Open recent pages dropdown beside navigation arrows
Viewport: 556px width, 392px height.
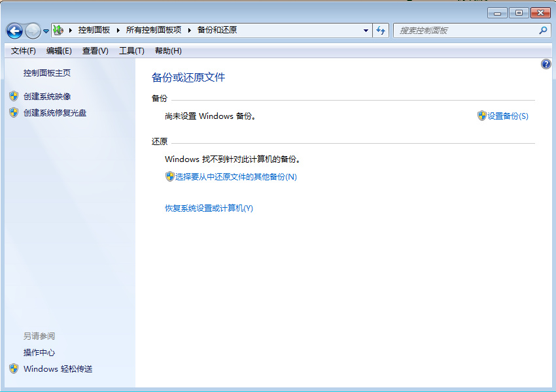point(46,31)
